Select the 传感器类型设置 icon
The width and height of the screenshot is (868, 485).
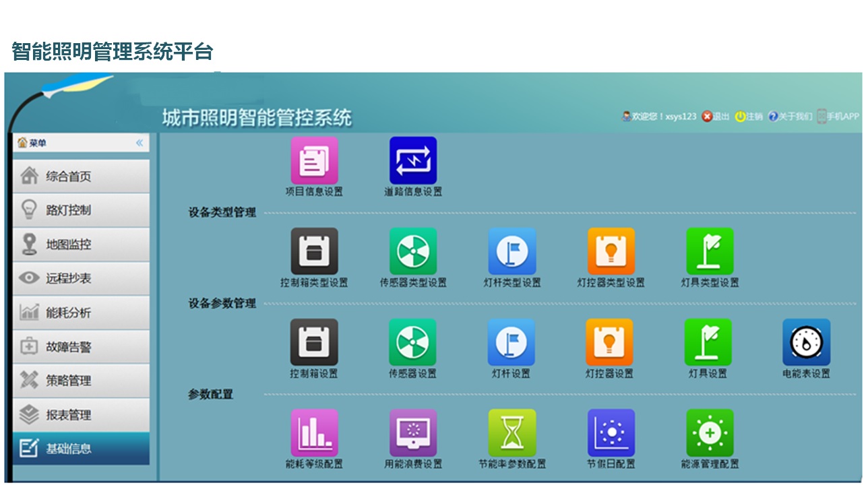[x=413, y=252]
